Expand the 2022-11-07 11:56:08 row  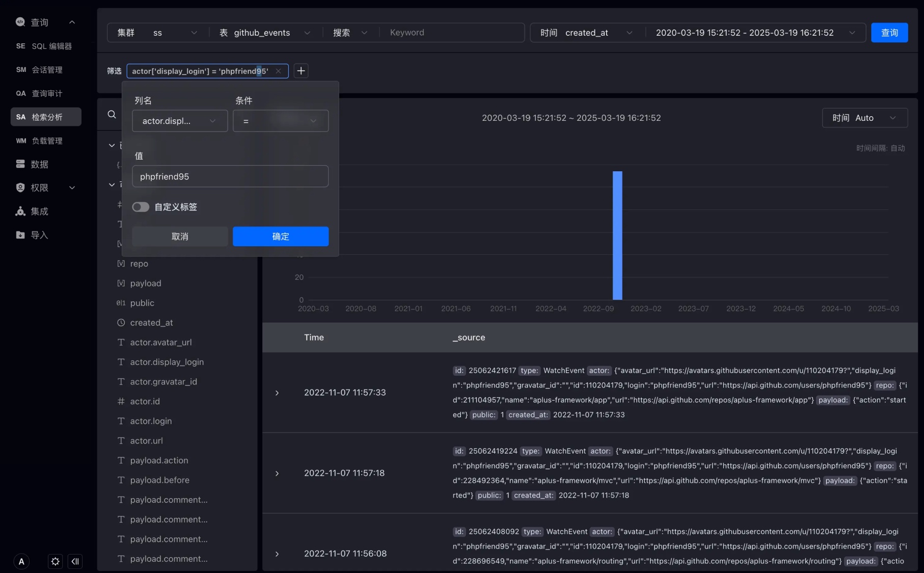277,554
